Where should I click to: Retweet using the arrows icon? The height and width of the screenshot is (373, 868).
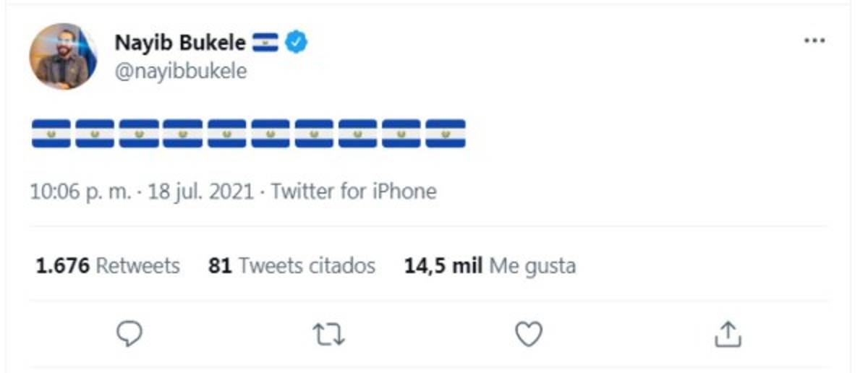329,333
